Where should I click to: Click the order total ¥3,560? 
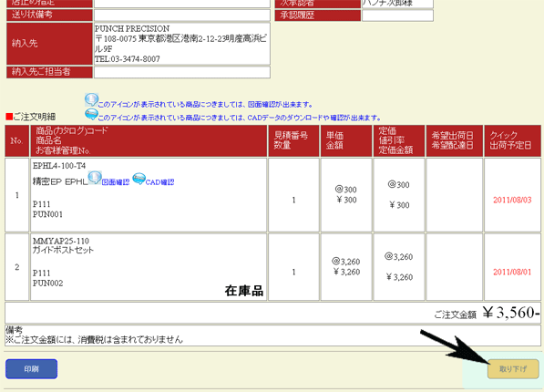coord(511,313)
